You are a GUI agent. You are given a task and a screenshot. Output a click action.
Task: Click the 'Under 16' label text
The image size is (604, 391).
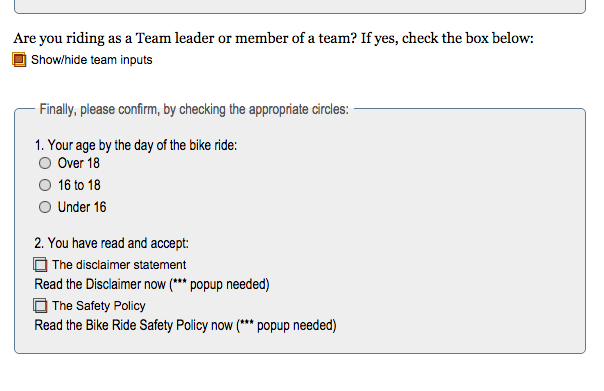point(82,207)
